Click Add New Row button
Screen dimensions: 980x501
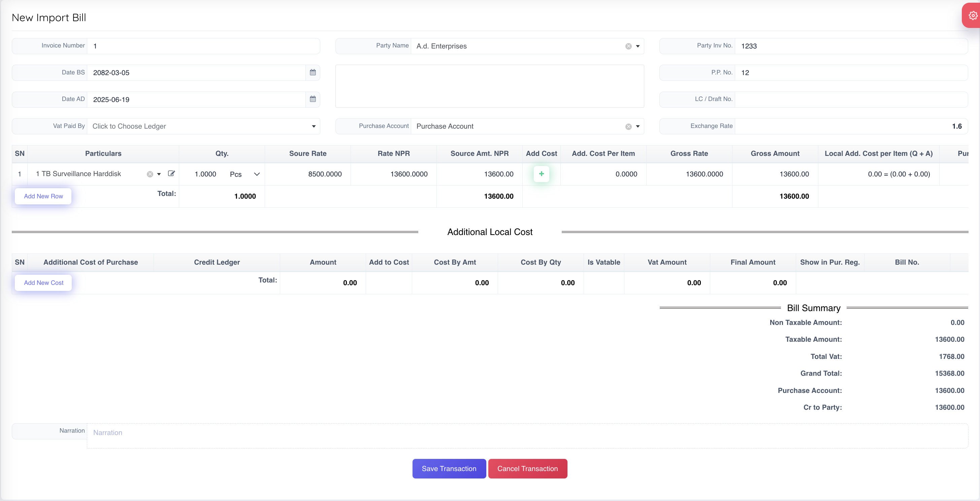43,196
